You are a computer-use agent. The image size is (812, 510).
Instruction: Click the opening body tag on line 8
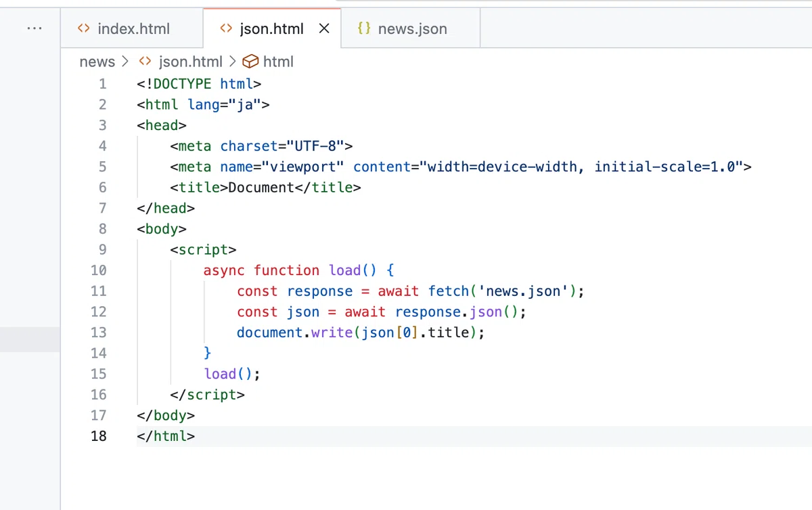(162, 229)
